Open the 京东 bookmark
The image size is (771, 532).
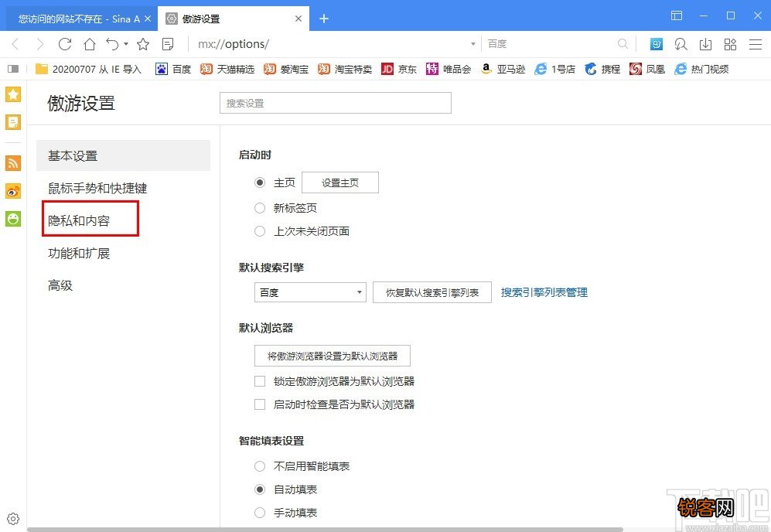[399, 70]
